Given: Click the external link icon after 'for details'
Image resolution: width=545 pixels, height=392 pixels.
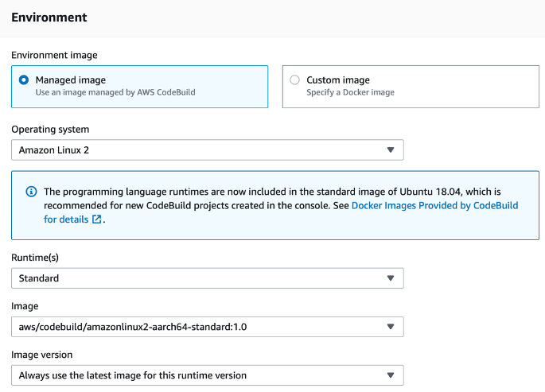Looking at the screenshot, I should tap(96, 219).
